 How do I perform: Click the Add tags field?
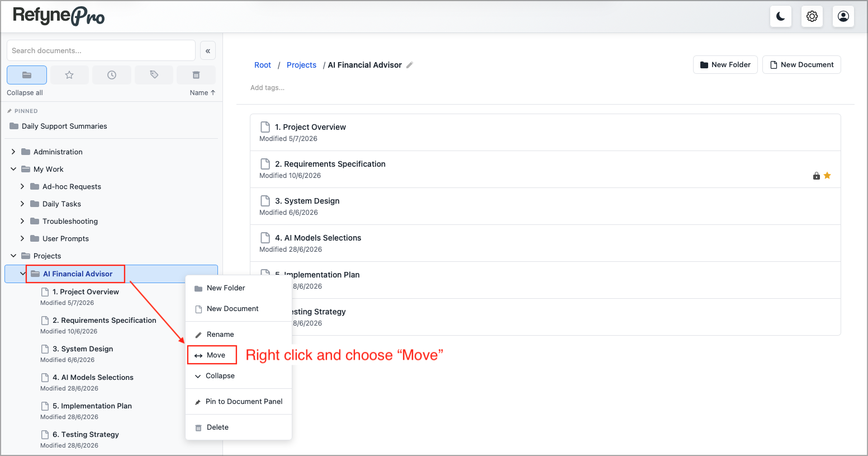tap(267, 88)
